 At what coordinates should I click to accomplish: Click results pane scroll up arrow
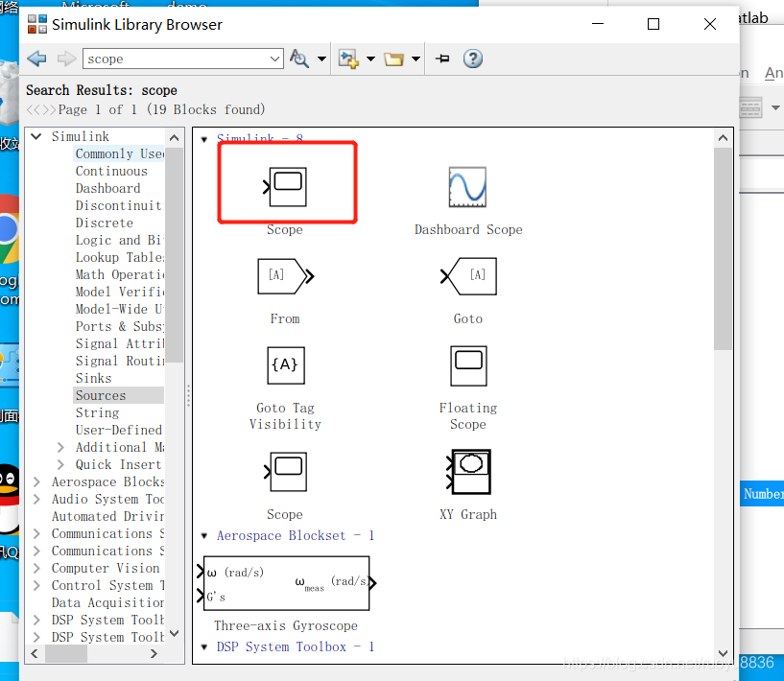[x=723, y=138]
